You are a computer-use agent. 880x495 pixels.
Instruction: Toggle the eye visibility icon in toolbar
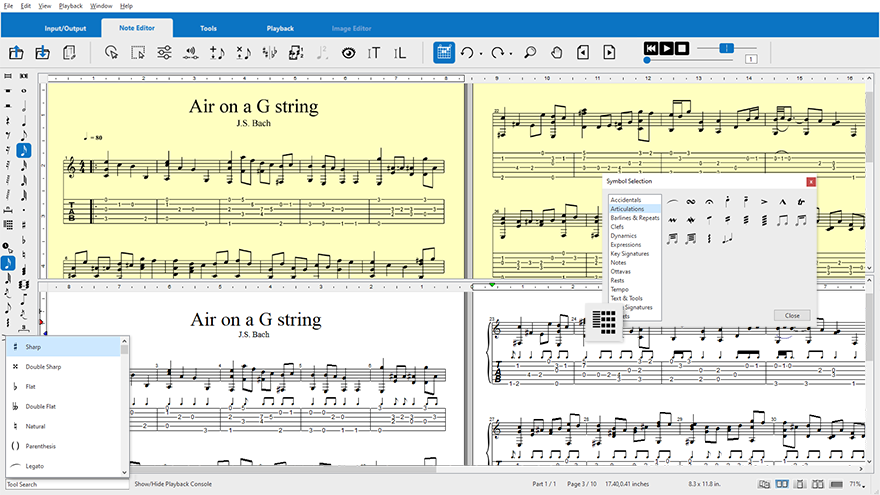point(349,53)
